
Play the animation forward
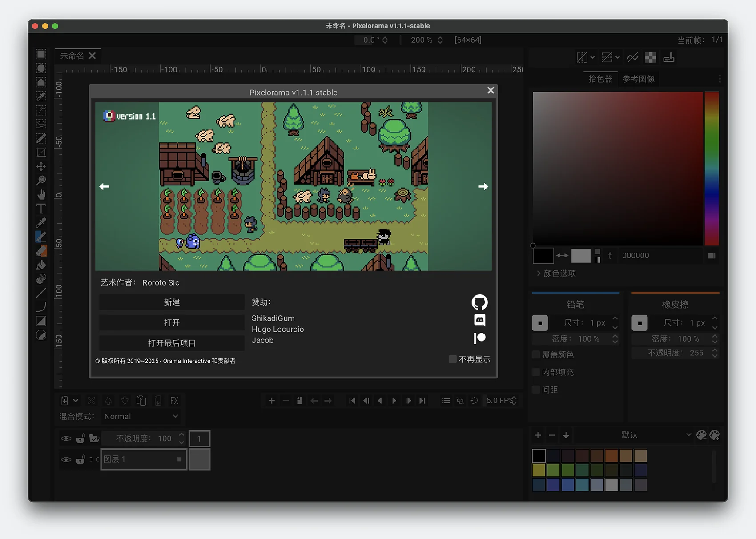click(394, 401)
